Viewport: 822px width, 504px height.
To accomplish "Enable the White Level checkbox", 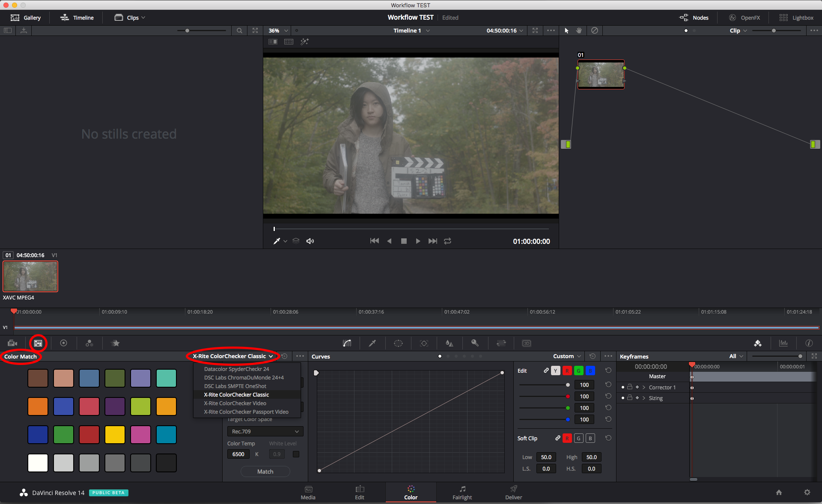I will (296, 454).
